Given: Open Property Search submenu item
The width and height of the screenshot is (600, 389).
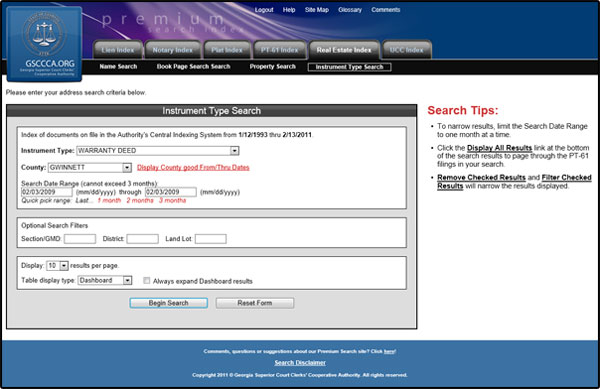Looking at the screenshot, I should point(273,67).
